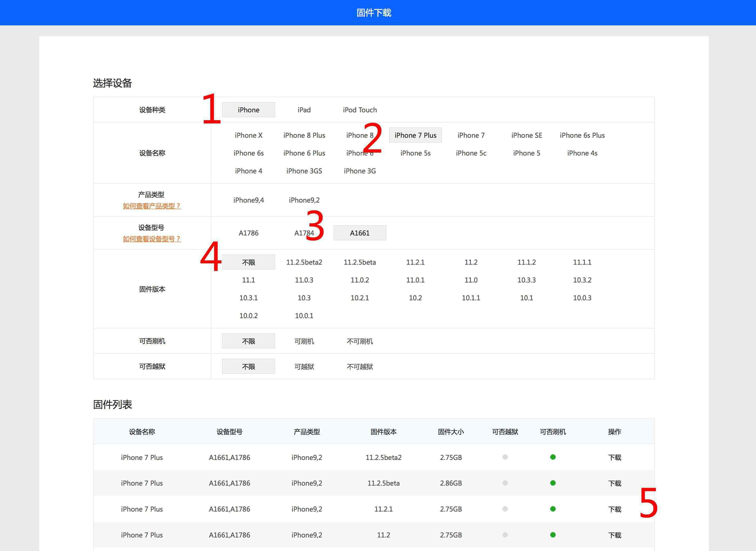
Task: Select device model A1786
Action: click(x=248, y=233)
